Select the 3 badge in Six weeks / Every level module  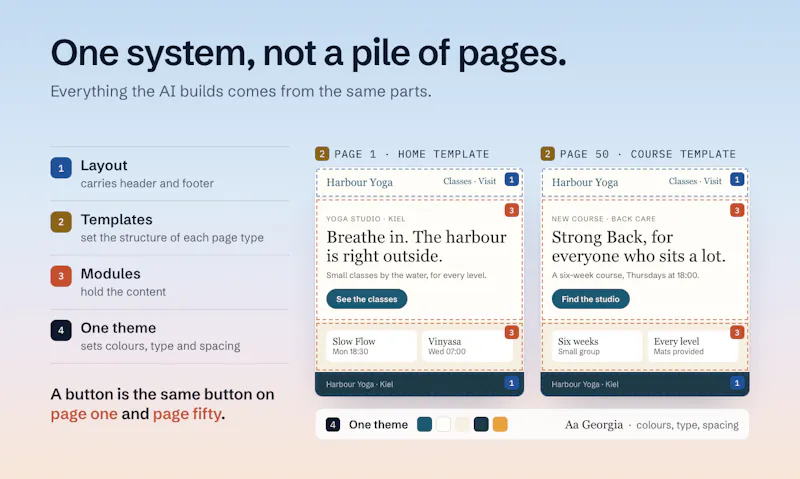point(737,332)
